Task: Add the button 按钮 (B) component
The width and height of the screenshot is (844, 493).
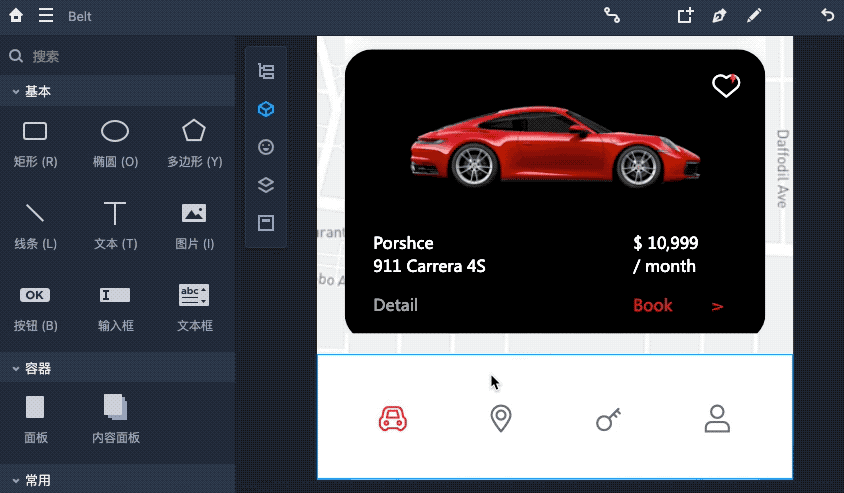Action: [x=35, y=308]
